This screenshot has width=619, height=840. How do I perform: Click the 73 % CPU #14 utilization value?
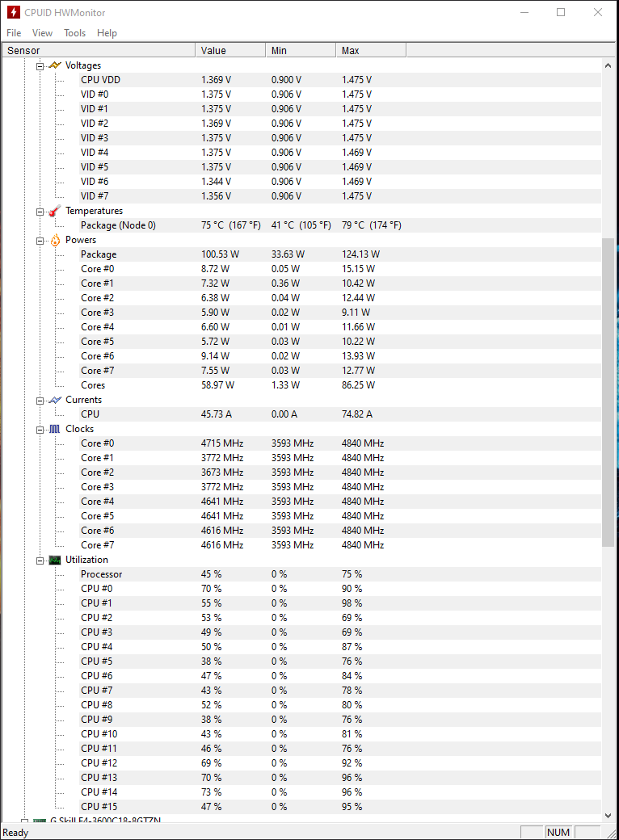[x=211, y=792]
